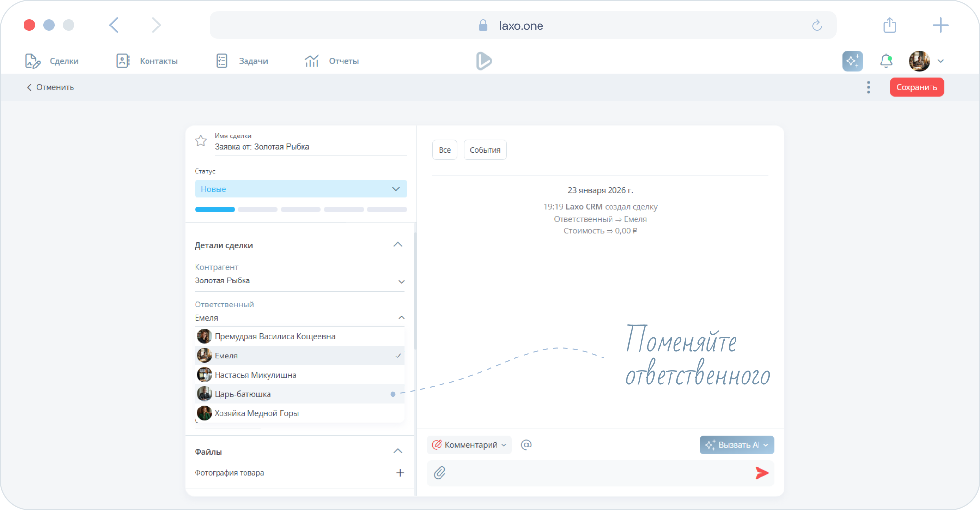
Task: Select Царь-батюшка as responsible
Action: click(x=243, y=394)
